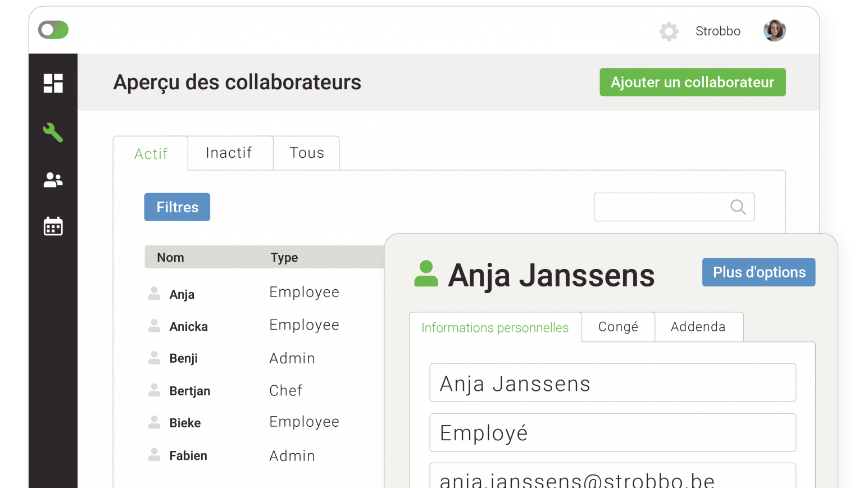868x488 pixels.
Task: Open the Congé tab
Action: [618, 327]
